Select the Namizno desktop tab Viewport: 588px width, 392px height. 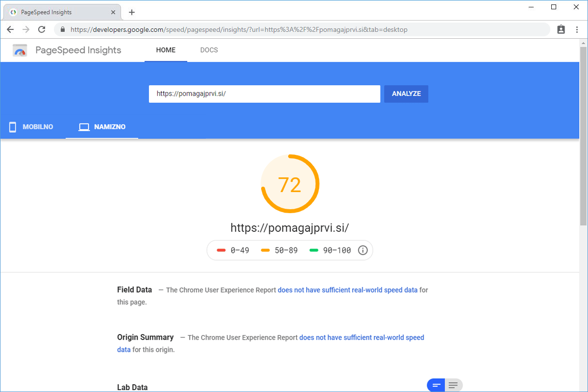[x=102, y=127]
